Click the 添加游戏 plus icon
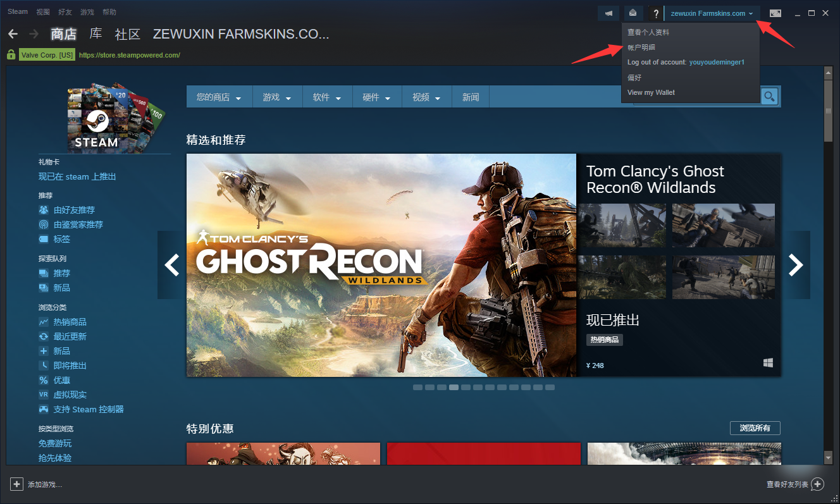The width and height of the screenshot is (840, 504). 16,484
